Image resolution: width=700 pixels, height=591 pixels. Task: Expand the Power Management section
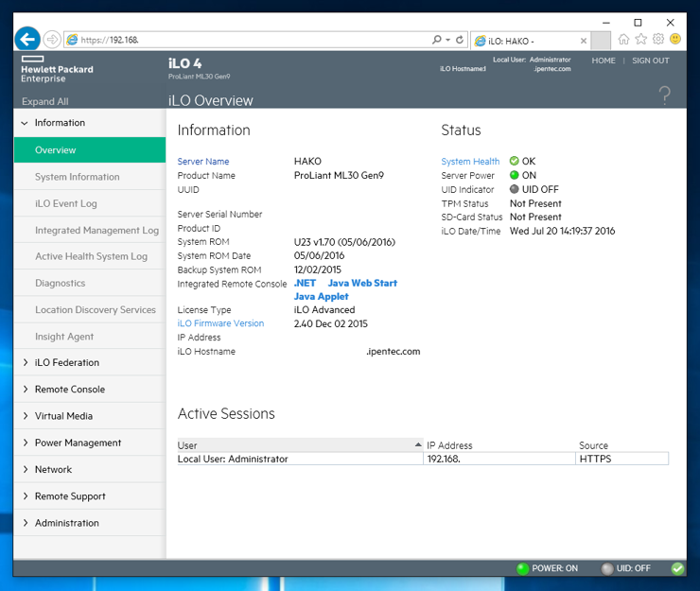25,443
